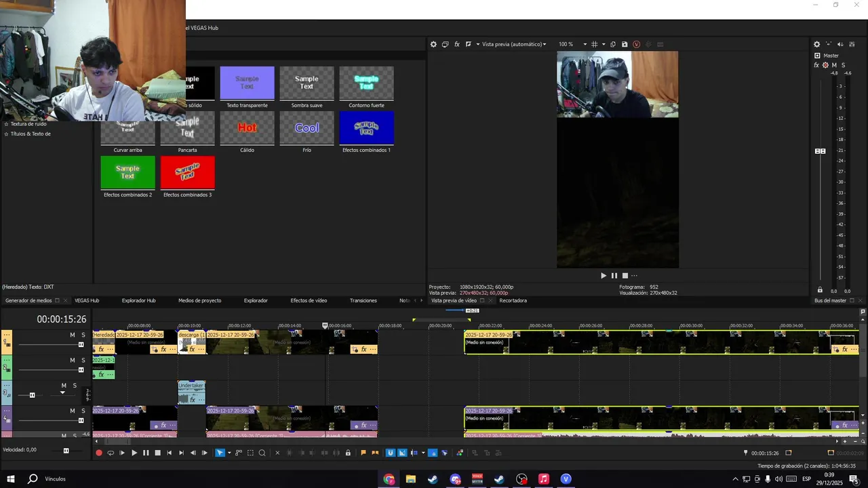Mute the Master bus
Image resolution: width=868 pixels, height=488 pixels.
point(835,65)
